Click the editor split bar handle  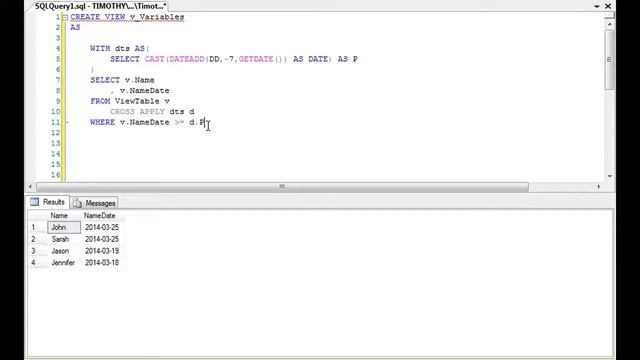point(609,15)
